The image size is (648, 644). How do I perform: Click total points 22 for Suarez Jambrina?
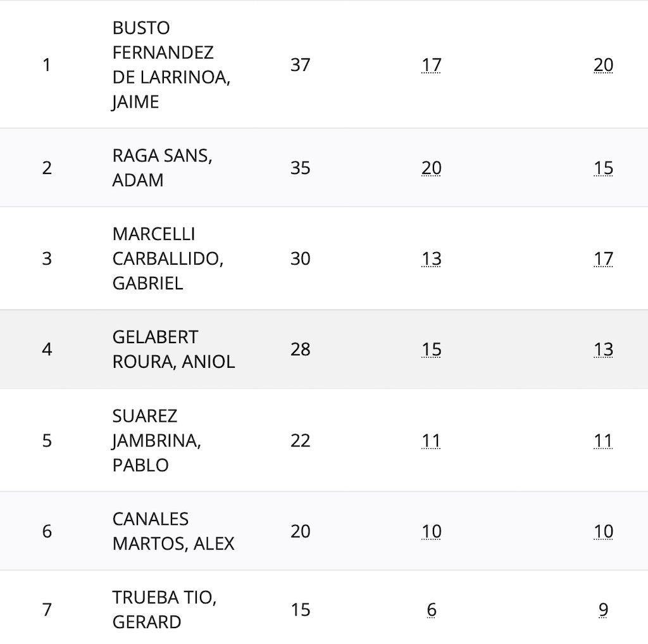300,441
